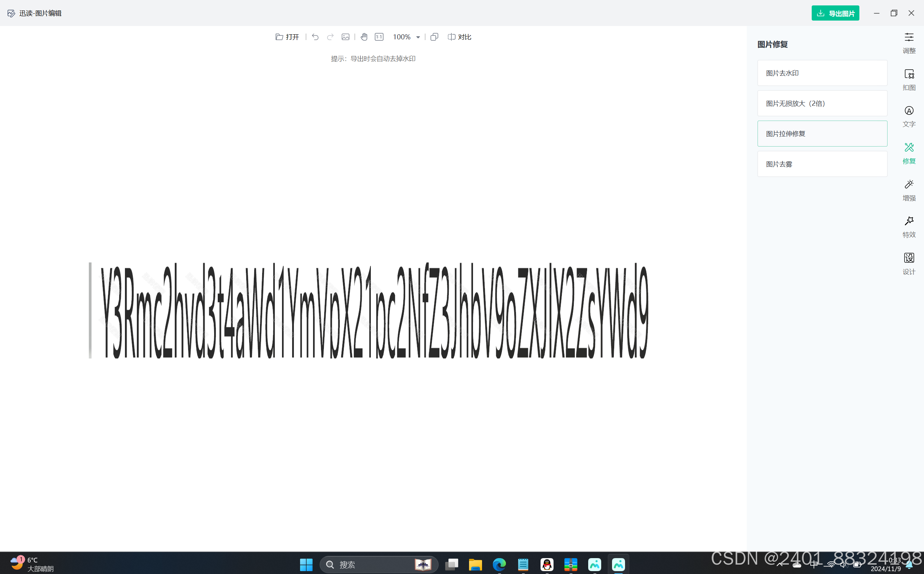Viewport: 924px width, 574px height.
Task: Click the redo arrow icon
Action: point(330,37)
